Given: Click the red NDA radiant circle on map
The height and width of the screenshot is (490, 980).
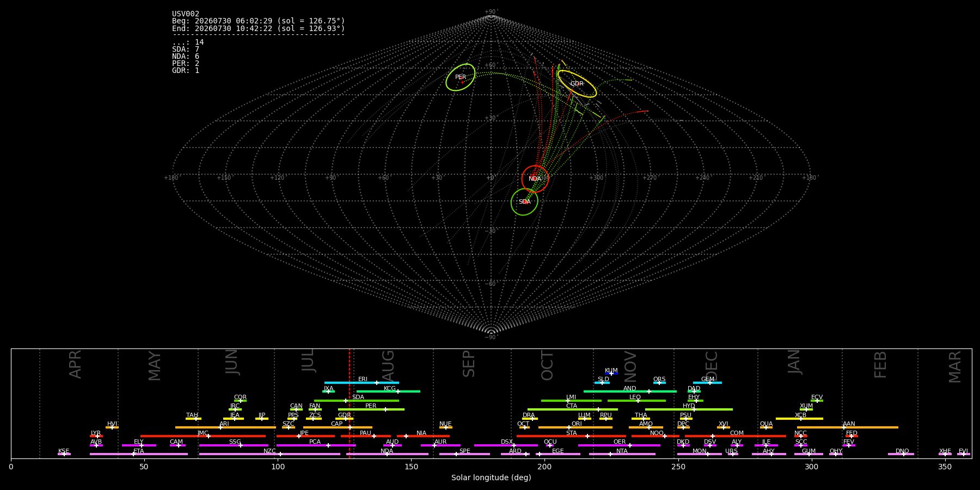Looking at the screenshot, I should click(535, 179).
